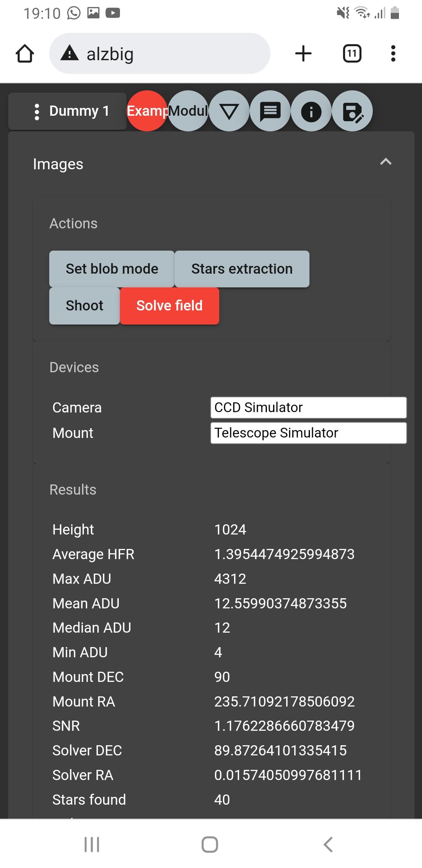The height and width of the screenshot is (868, 422).
Task: Click the info circle icon button
Action: 311,111
